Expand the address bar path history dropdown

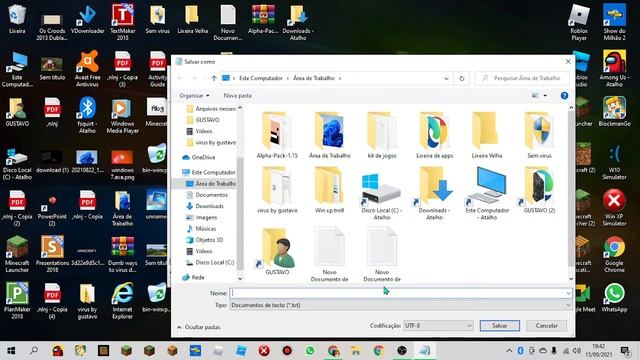tap(446, 78)
